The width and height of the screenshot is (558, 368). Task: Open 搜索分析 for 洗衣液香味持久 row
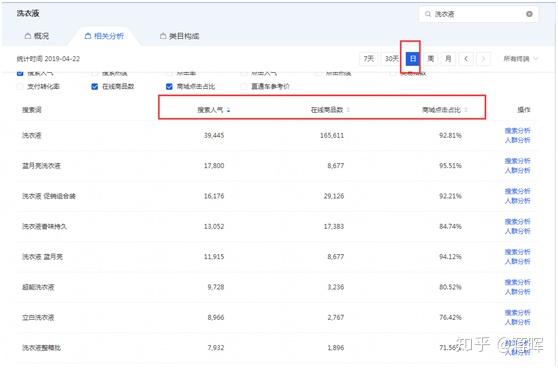(517, 221)
